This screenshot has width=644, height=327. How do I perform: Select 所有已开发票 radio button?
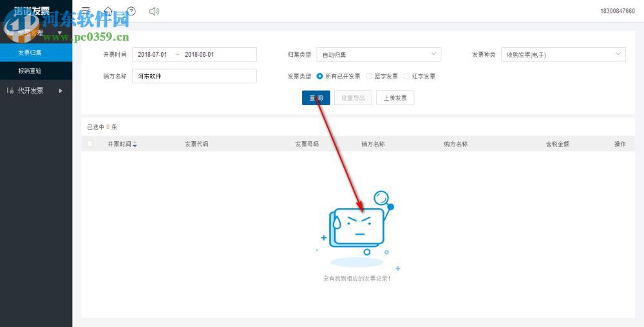319,76
